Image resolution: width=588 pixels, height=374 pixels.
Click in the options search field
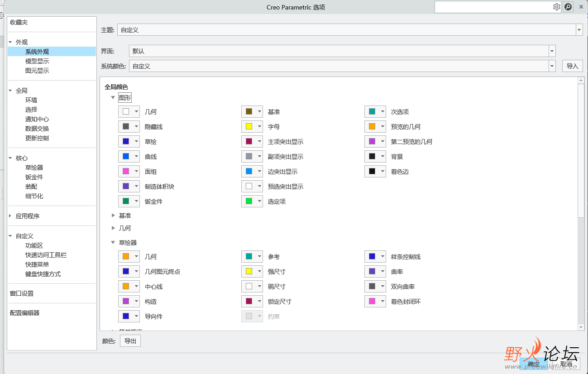(493, 7)
